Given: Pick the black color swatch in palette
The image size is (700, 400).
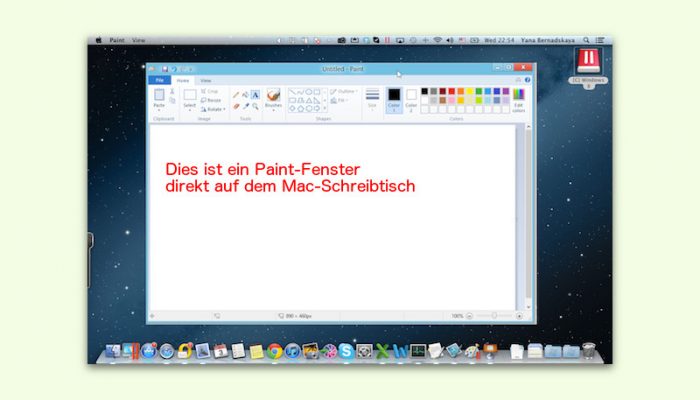Looking at the screenshot, I should [425, 91].
